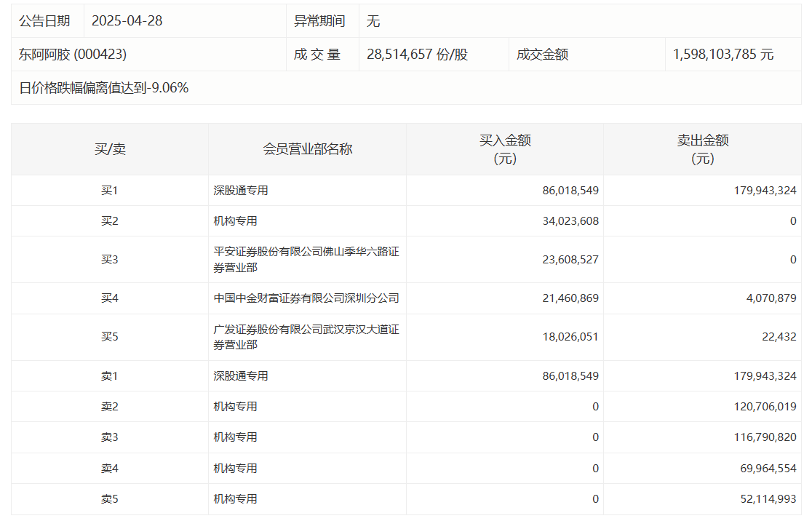812x521 pixels.
Task: Click the 成交金额 label
Action: (x=542, y=55)
